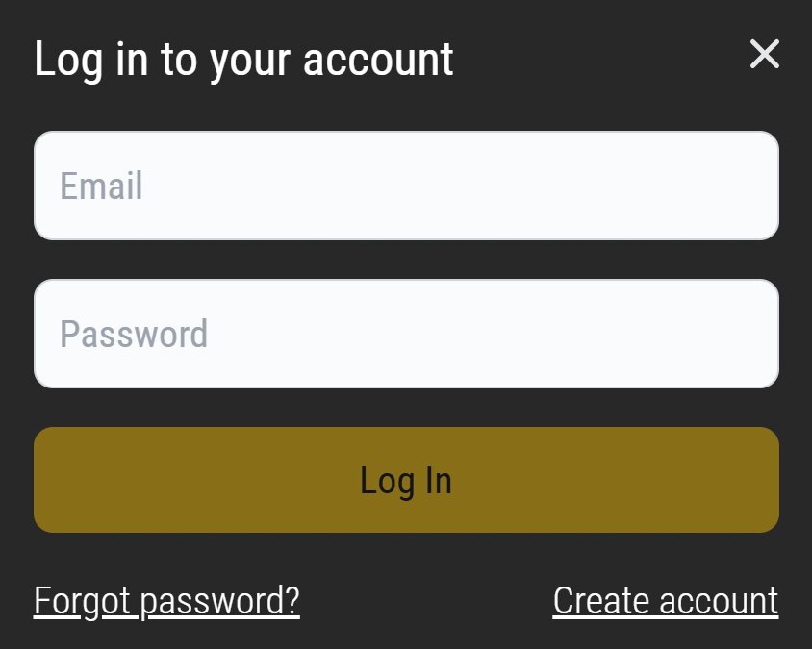Start password recovery via Forgot password?

(166, 601)
